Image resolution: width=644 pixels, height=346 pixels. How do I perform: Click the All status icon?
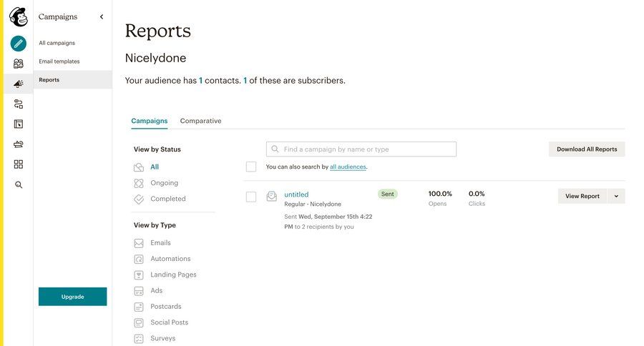coord(139,167)
